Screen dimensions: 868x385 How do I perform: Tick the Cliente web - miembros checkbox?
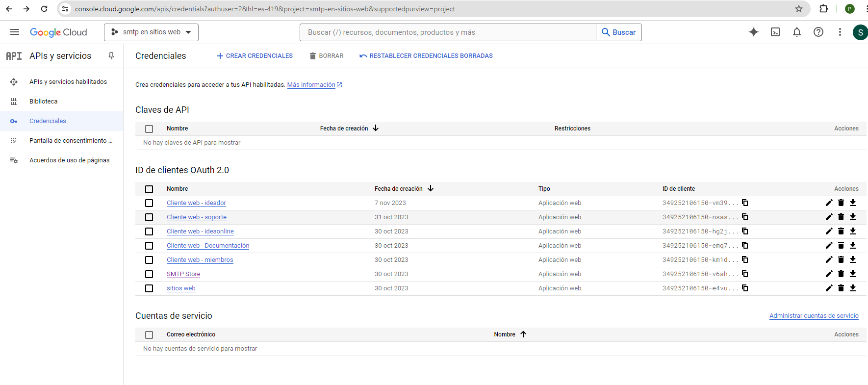tap(149, 260)
